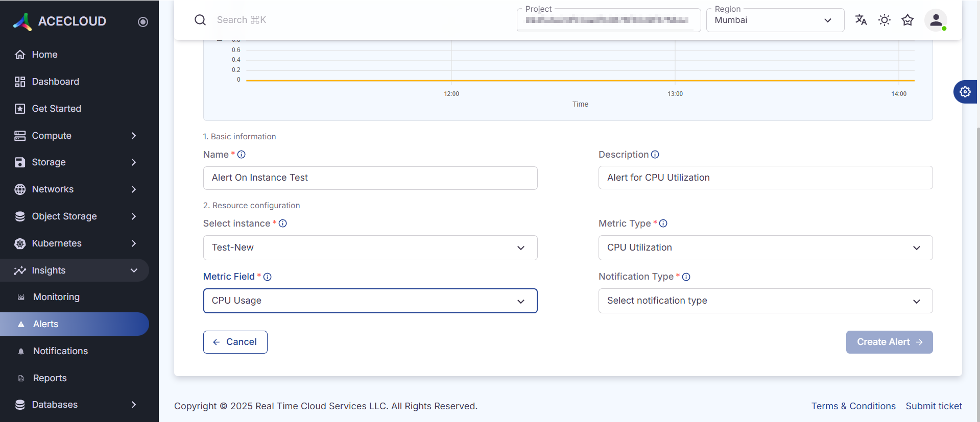This screenshot has height=422, width=980.
Task: Open the Test-New instance dropdown
Action: pos(370,247)
